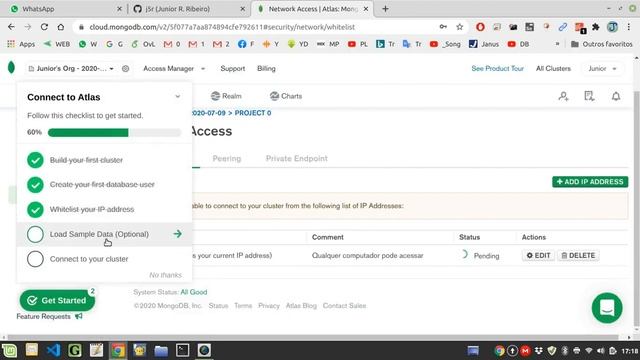The image size is (640, 360).
Task: Click the 60% checklist progress bar
Action: [x=114, y=132]
